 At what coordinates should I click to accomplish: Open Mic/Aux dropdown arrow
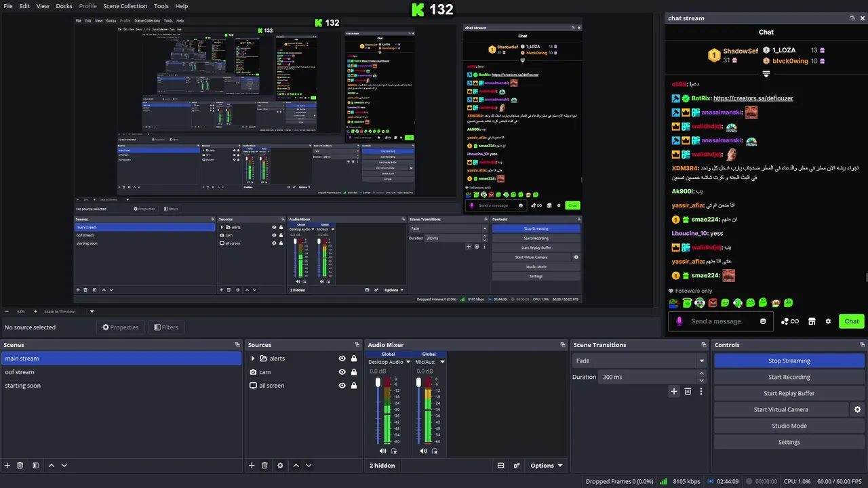(442, 362)
